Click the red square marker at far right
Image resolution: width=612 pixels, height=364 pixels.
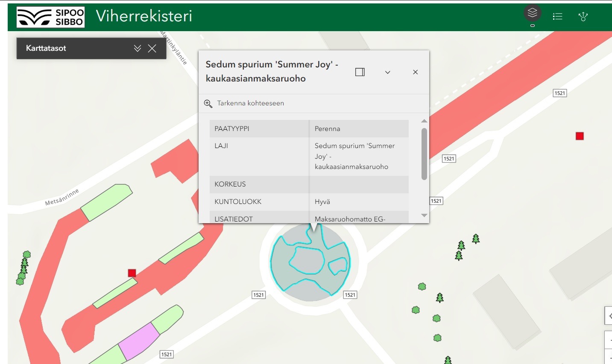click(x=580, y=136)
